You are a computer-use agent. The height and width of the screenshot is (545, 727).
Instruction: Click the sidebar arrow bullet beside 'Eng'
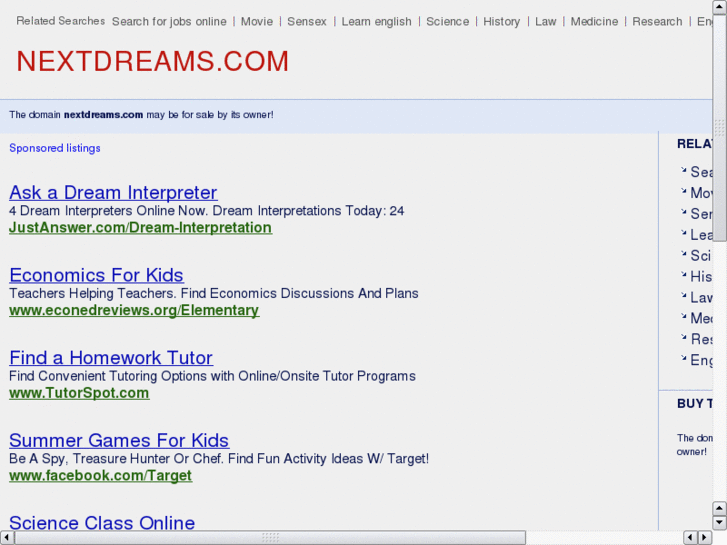pos(683,358)
